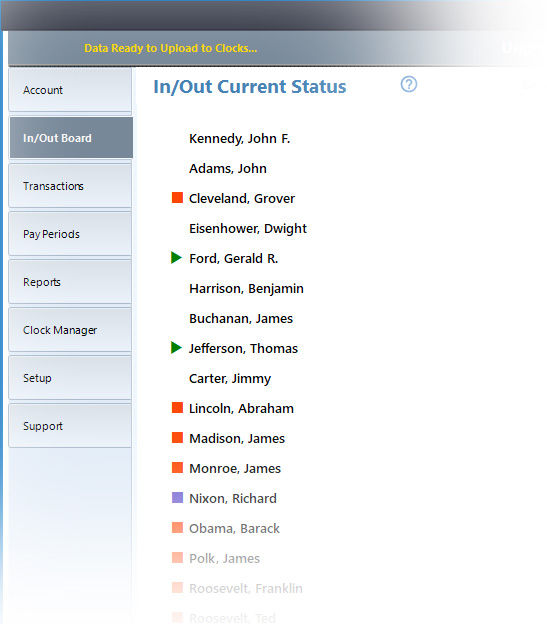The width and height of the screenshot is (547, 624).
Task: Open the Support section
Action: pyautogui.click(x=70, y=426)
